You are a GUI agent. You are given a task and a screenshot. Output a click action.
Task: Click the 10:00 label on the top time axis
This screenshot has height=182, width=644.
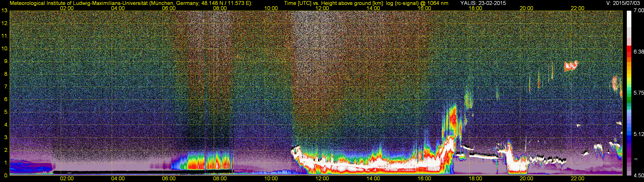point(271,8)
